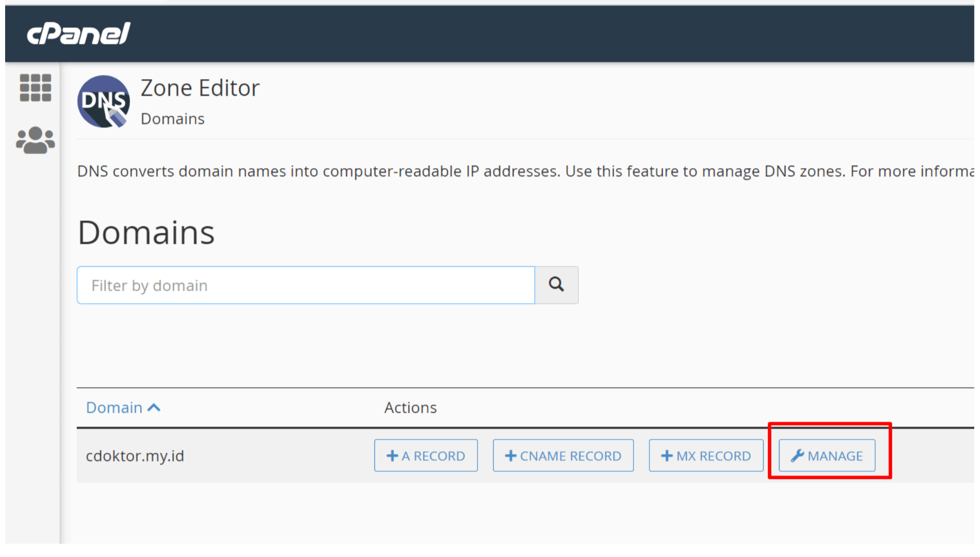Image resolution: width=980 pixels, height=557 pixels.
Task: Sort the table by Domain column header
Action: (114, 408)
